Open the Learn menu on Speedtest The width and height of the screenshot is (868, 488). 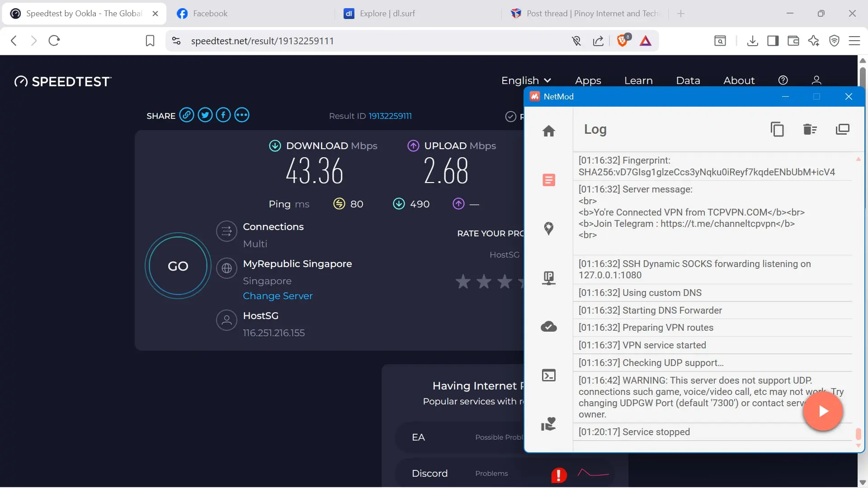coord(638,80)
